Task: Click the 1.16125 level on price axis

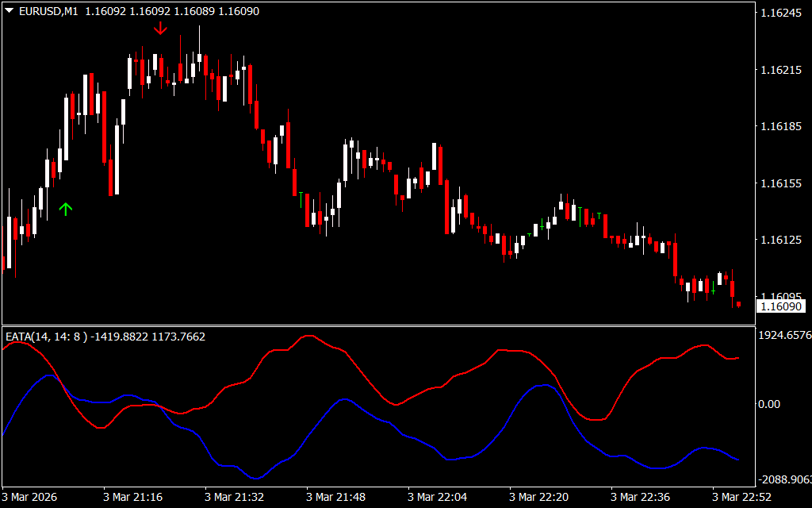Action: [x=780, y=240]
